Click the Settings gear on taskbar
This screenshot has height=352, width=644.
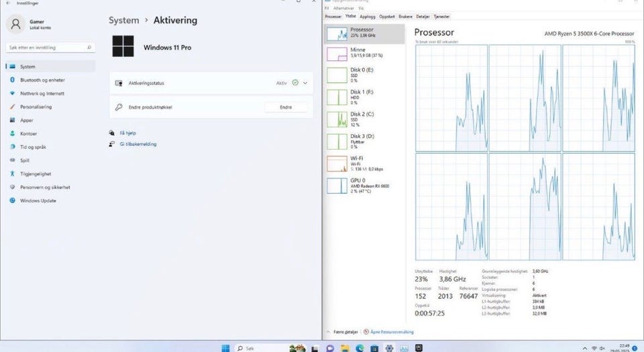[x=389, y=348]
